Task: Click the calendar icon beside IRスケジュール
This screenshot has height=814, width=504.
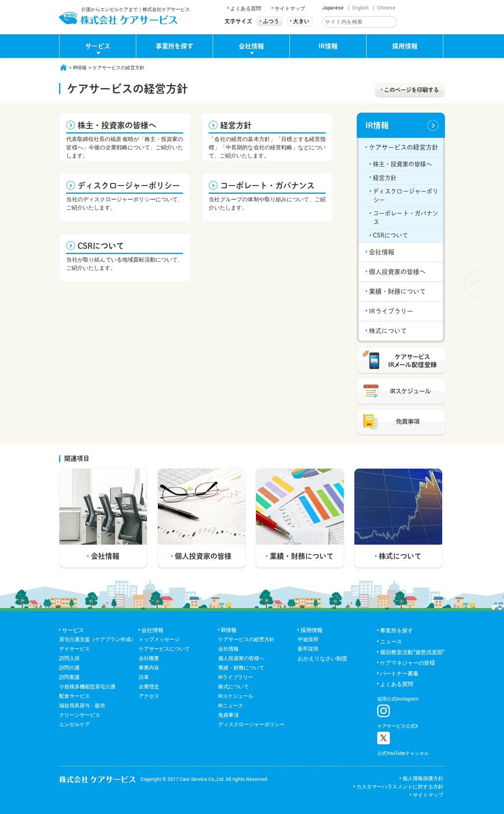Action: click(371, 391)
